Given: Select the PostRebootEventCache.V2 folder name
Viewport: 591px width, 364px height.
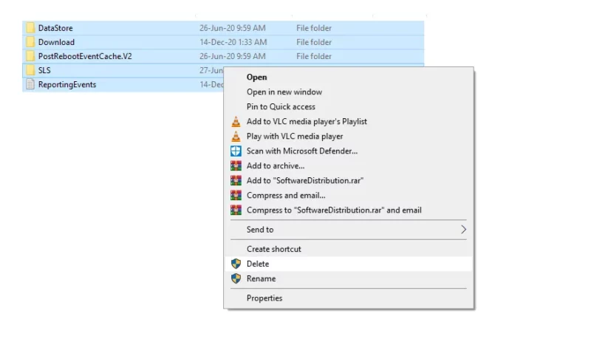Looking at the screenshot, I should click(x=85, y=56).
